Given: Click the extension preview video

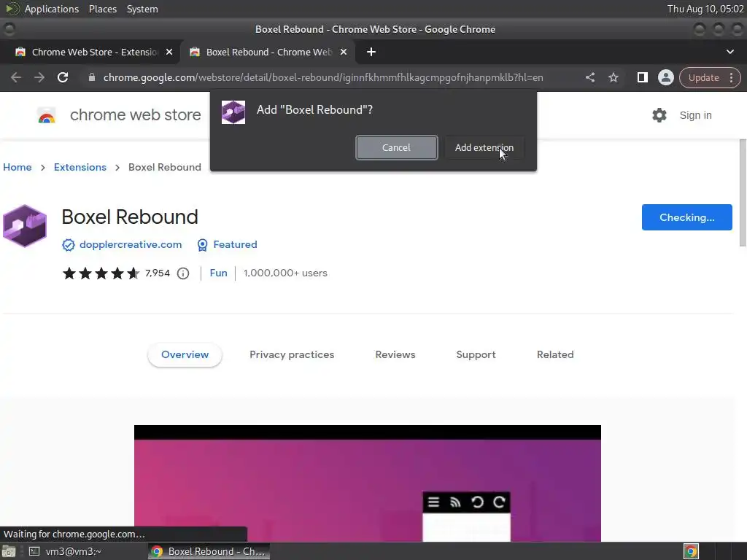Looking at the screenshot, I should point(368,483).
